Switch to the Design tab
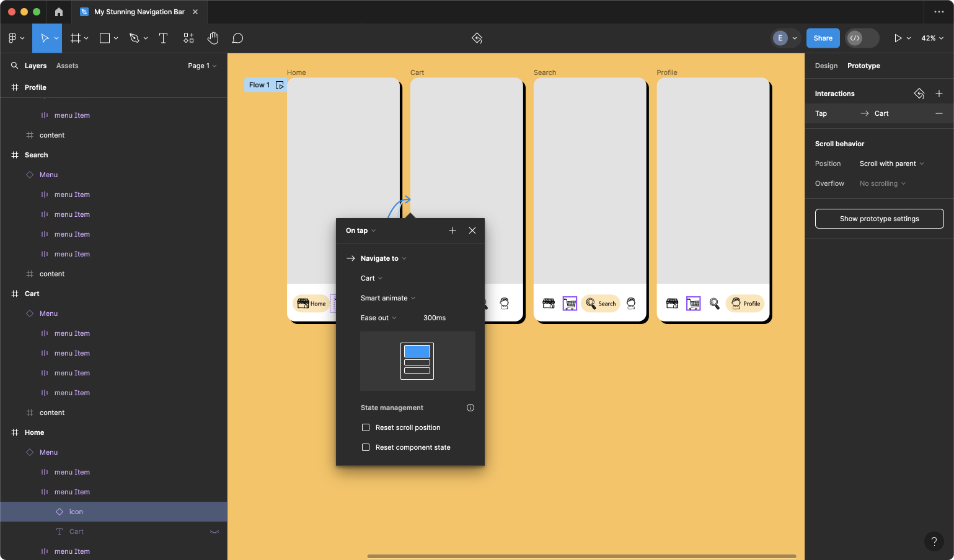Screen dimensions: 954x560 click(x=826, y=66)
